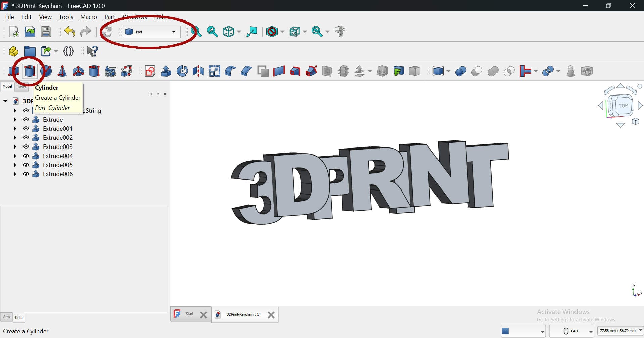Click the Mirror tool icon
The height and width of the screenshot is (338, 644).
coord(198,71)
